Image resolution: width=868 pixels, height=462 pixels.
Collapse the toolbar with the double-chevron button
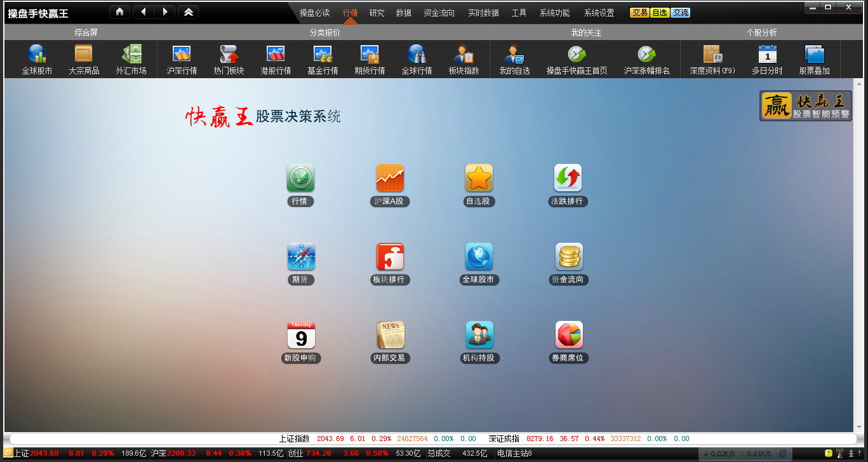[x=189, y=12]
